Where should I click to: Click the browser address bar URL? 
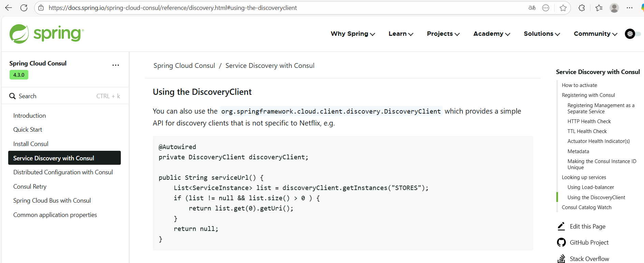pos(173,8)
